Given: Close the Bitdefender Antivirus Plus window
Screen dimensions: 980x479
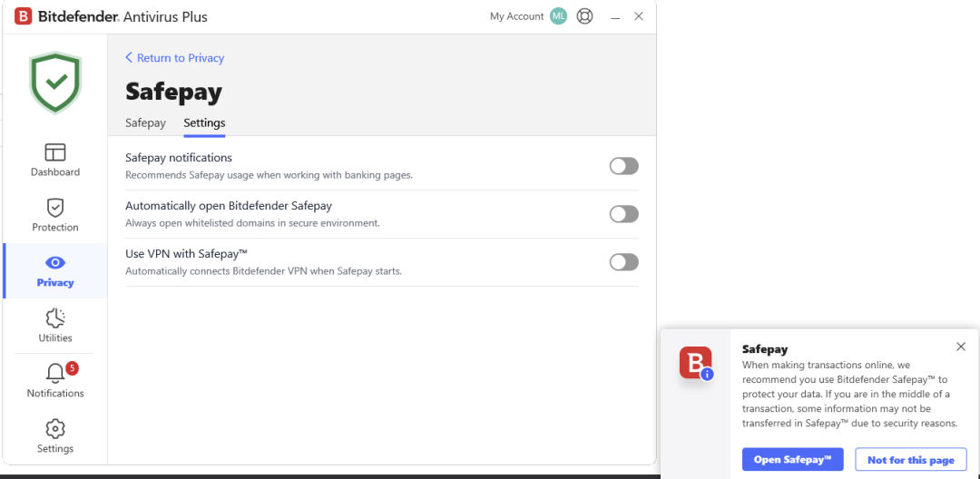Looking at the screenshot, I should click(x=639, y=16).
